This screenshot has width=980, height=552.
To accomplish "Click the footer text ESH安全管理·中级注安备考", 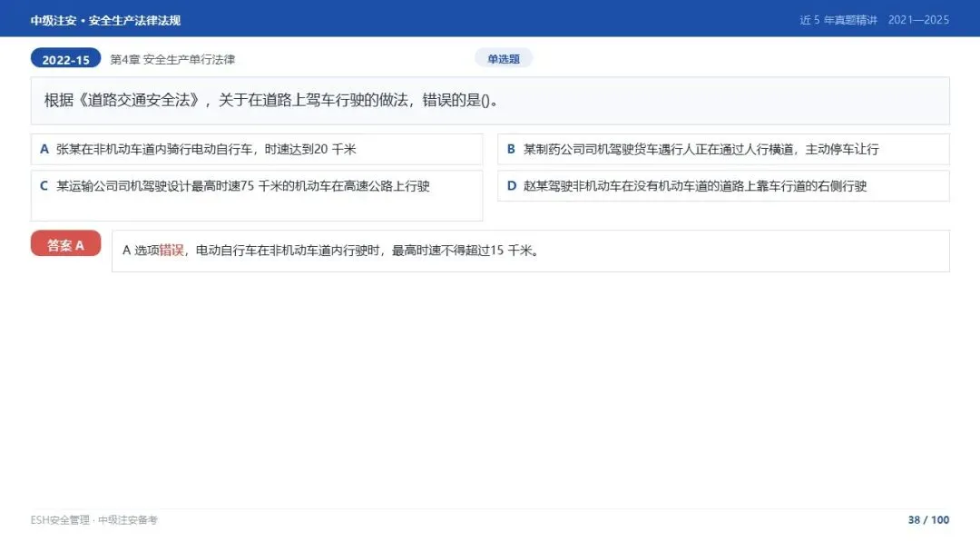I will click(x=93, y=520).
